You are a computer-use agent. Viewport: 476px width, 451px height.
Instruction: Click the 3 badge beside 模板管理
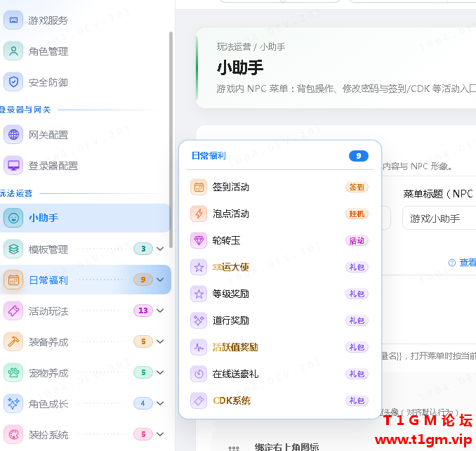click(143, 249)
